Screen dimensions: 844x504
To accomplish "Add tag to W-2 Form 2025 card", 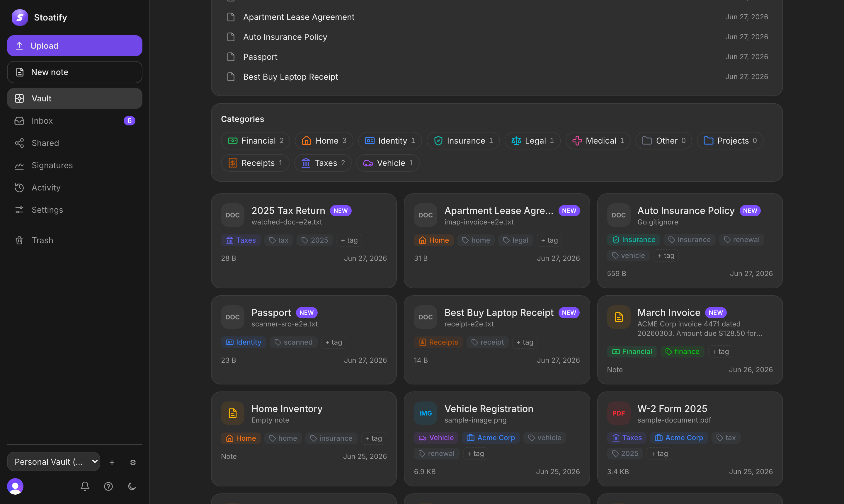I will pos(659,453).
